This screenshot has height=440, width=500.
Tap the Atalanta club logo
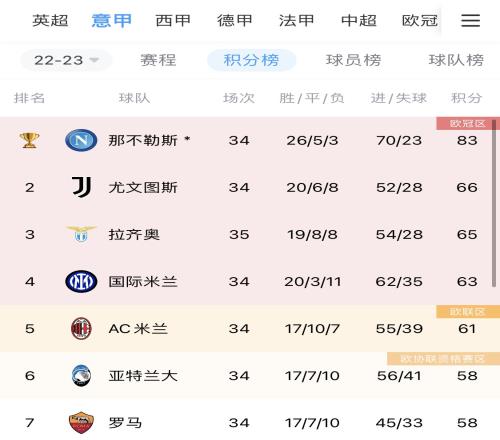coord(81,376)
